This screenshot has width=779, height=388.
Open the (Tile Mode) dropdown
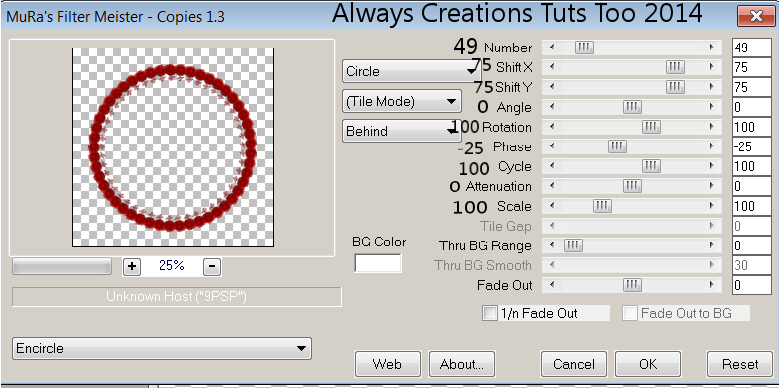pos(401,101)
